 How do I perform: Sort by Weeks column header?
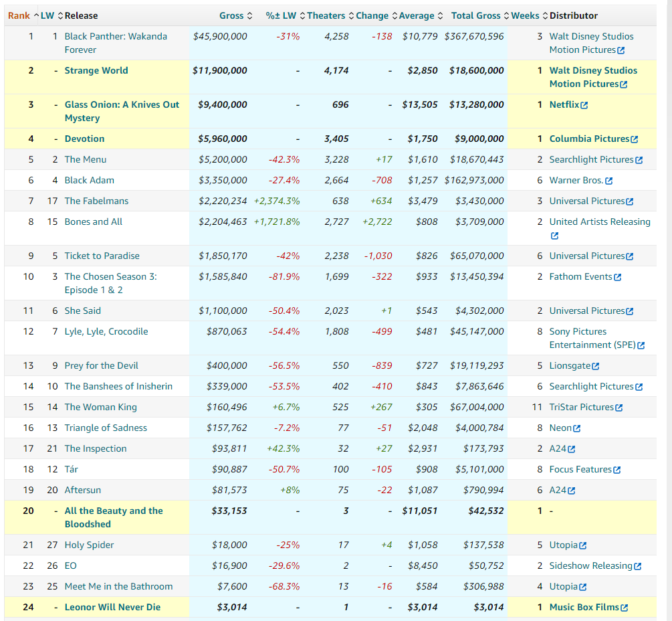pos(525,15)
